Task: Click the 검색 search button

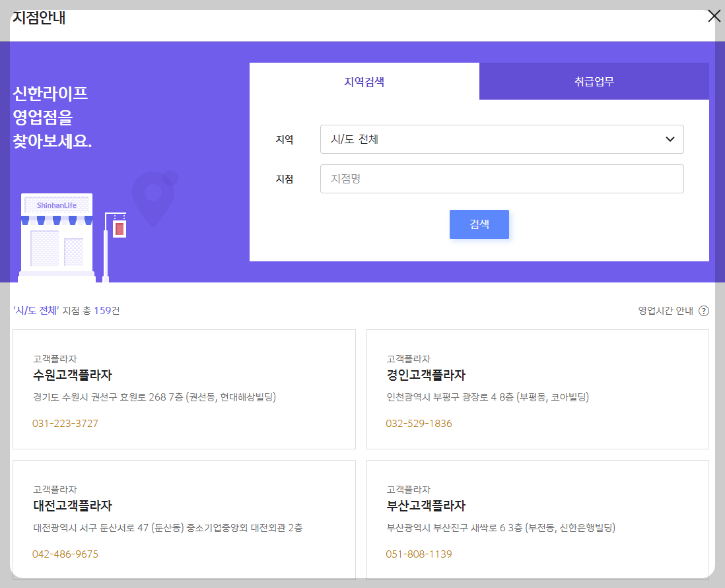Action: pyautogui.click(x=479, y=224)
